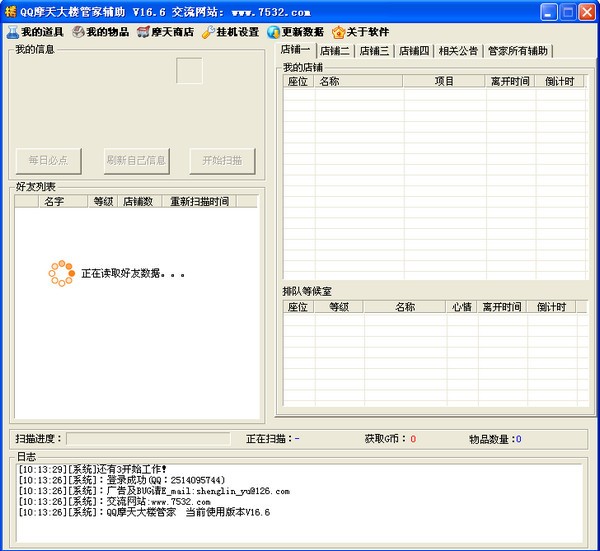Click the 更新数据 refresh icon
This screenshot has width=600, height=551.
tap(273, 32)
